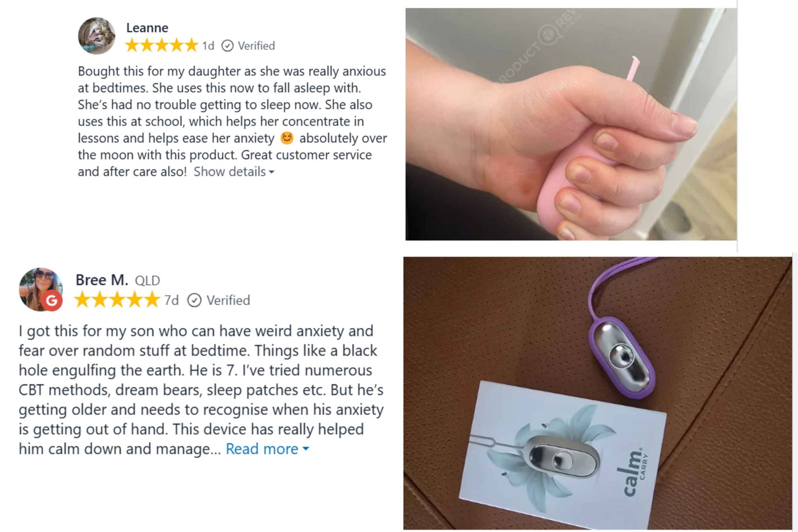This screenshot has height=532, width=798.
Task: Click the verified checkmark icon on Leanne's review
Action: click(227, 46)
